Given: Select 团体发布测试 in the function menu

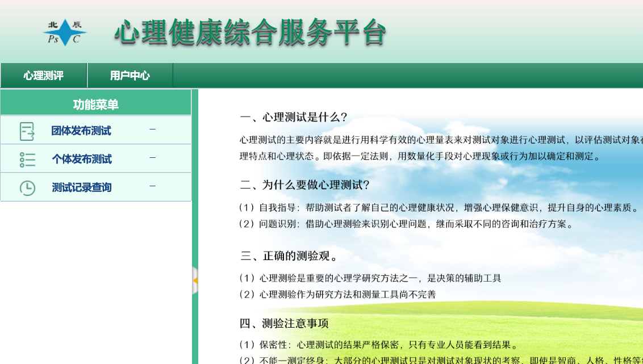Looking at the screenshot, I should [x=81, y=131].
